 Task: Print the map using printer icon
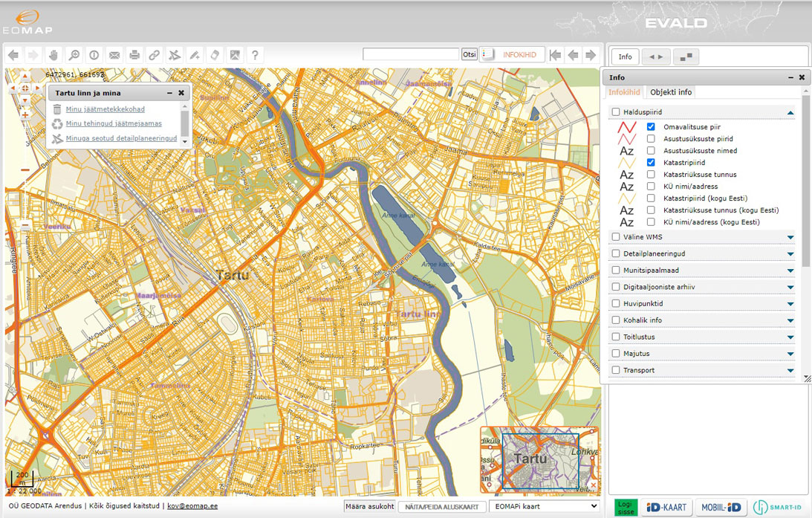tap(134, 55)
